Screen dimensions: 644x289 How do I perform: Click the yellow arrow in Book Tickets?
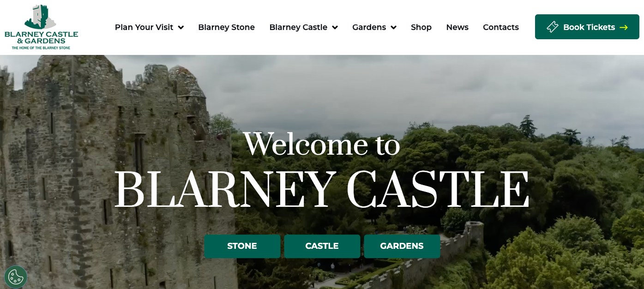pos(624,28)
